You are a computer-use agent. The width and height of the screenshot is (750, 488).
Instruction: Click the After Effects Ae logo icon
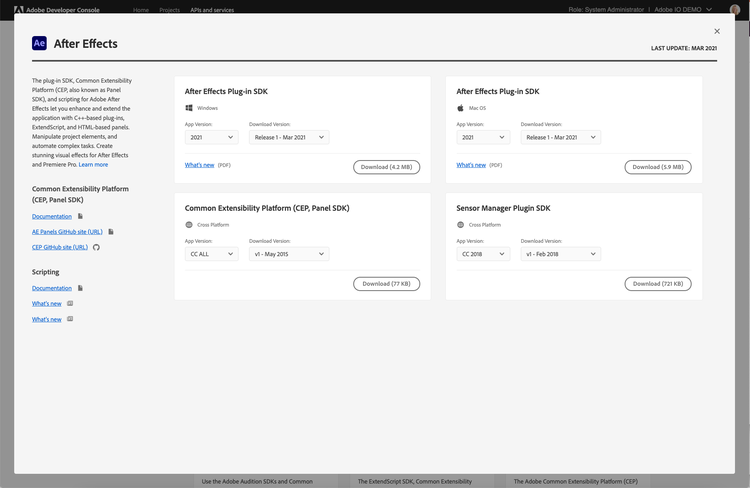click(39, 43)
